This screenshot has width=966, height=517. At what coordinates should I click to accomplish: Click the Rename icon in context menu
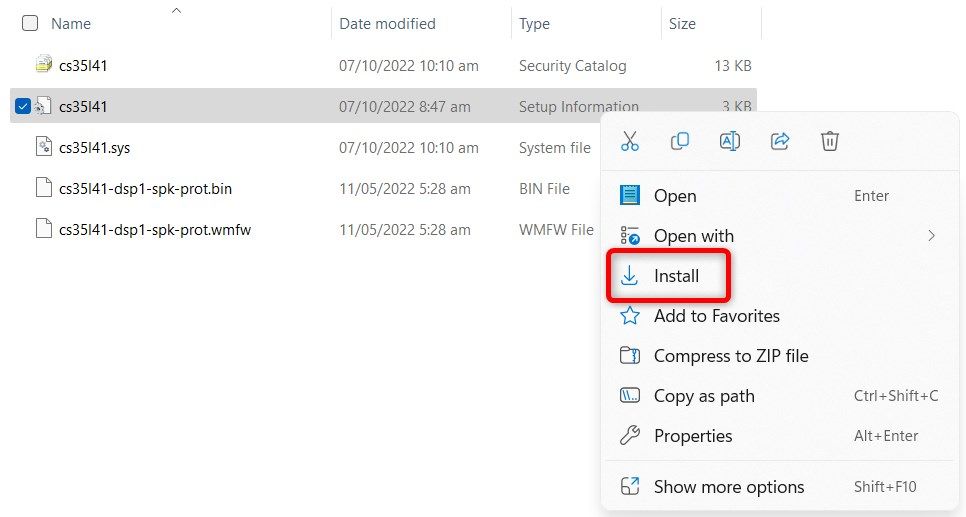pos(729,141)
